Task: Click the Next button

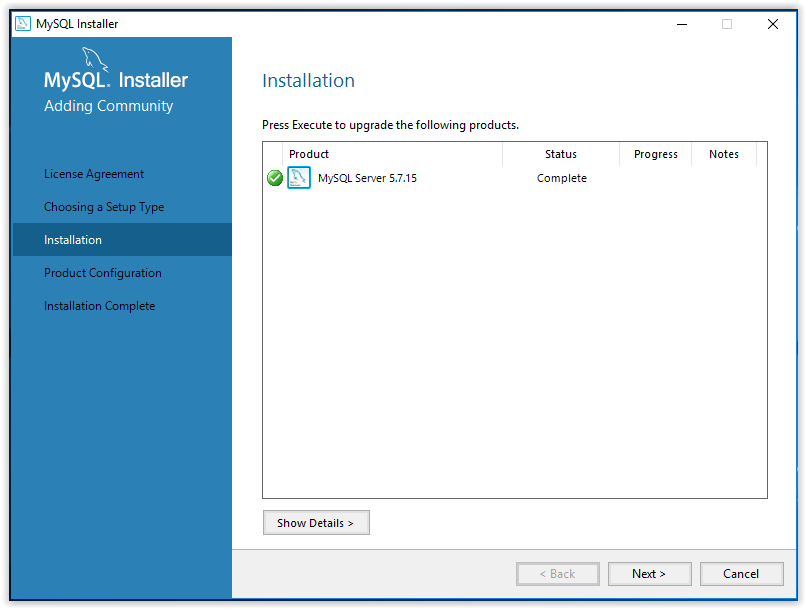Action: (x=649, y=574)
